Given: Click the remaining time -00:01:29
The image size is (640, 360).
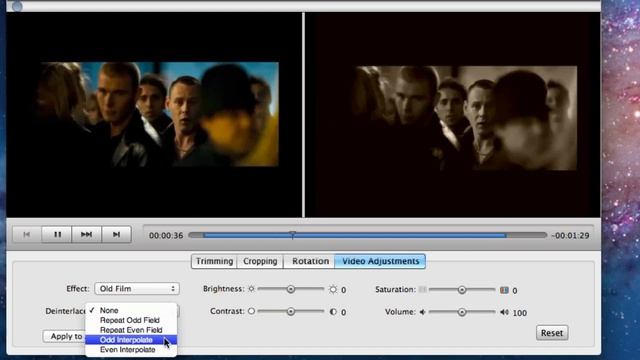Looking at the screenshot, I should 570,236.
